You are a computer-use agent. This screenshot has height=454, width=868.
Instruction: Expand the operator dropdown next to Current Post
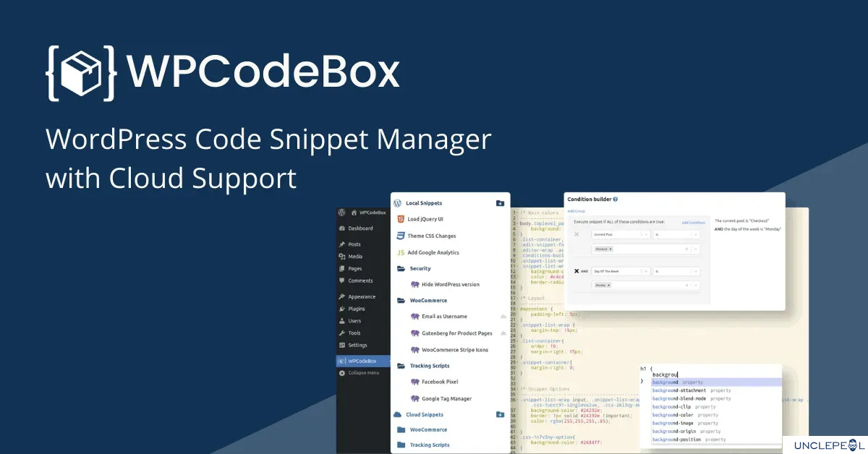coord(676,234)
